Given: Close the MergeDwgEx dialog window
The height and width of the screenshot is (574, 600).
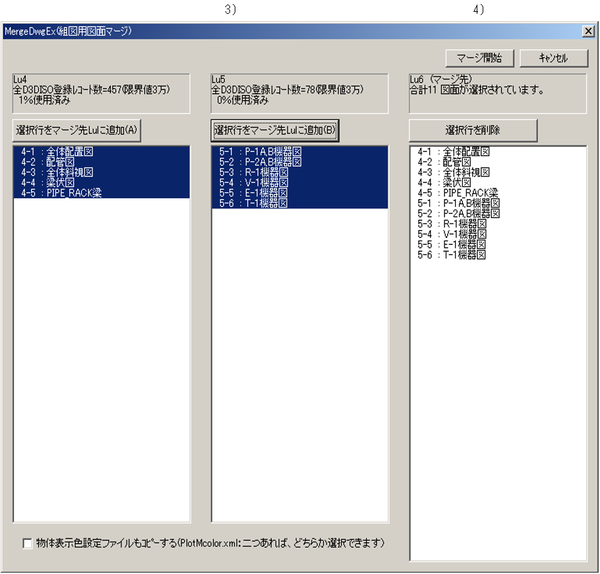Looking at the screenshot, I should (589, 32).
